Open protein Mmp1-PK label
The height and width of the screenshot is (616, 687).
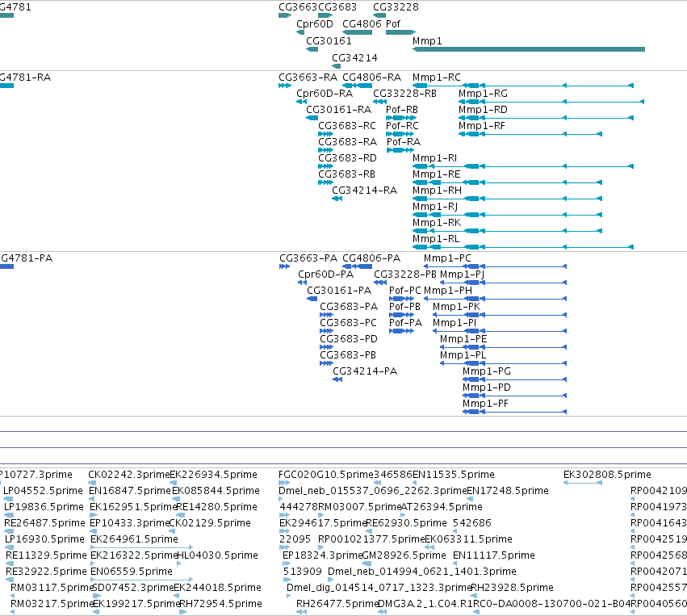(457, 307)
